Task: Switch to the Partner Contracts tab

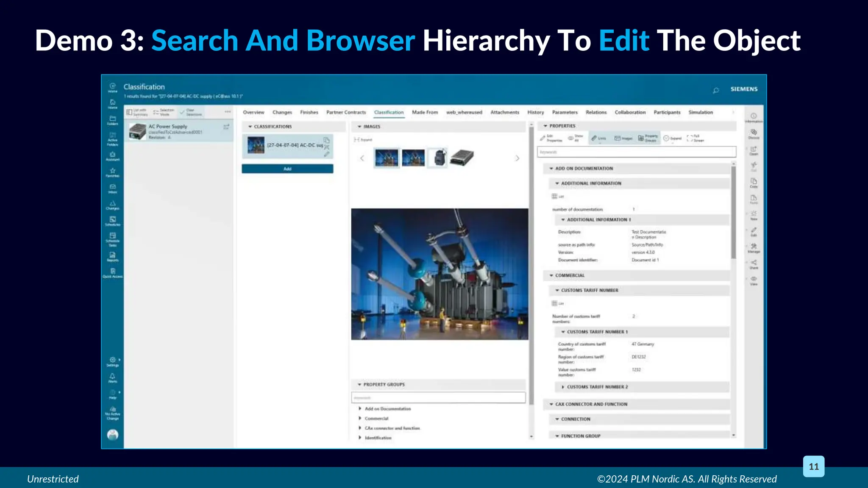Action: point(346,112)
